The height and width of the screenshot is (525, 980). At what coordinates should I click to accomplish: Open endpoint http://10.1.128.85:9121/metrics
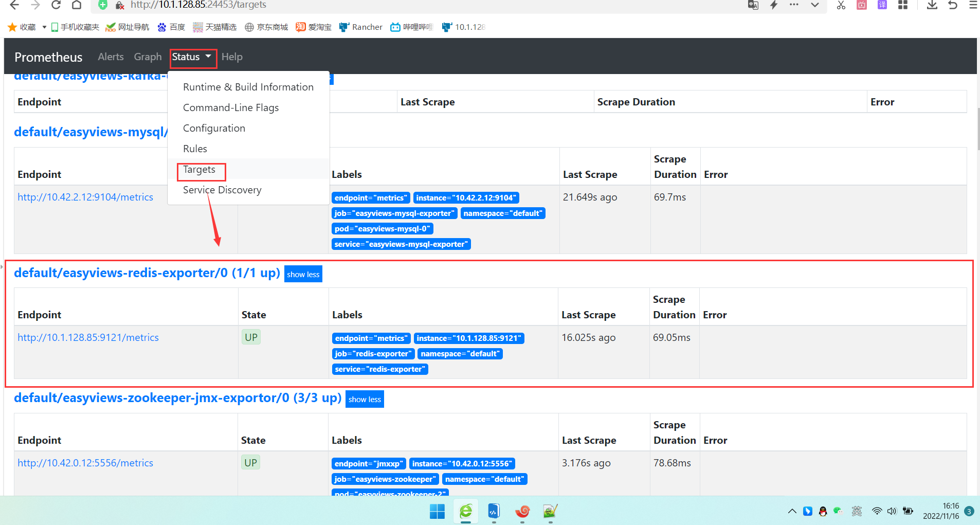pos(88,337)
